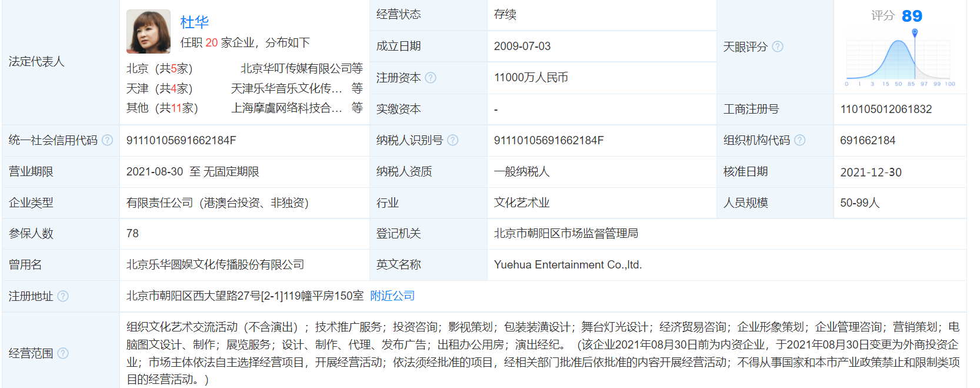Open the 杜华 legal representative link
The height and width of the screenshot is (388, 980).
194,22
